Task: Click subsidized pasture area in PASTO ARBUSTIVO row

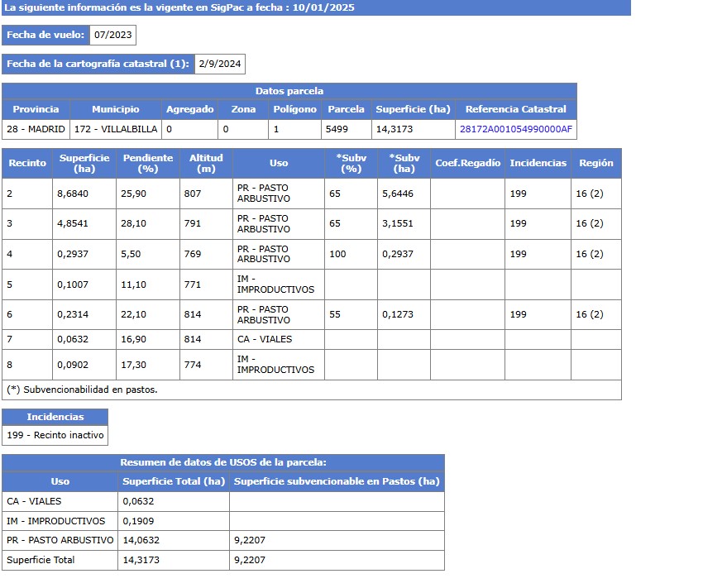Action: point(249,540)
